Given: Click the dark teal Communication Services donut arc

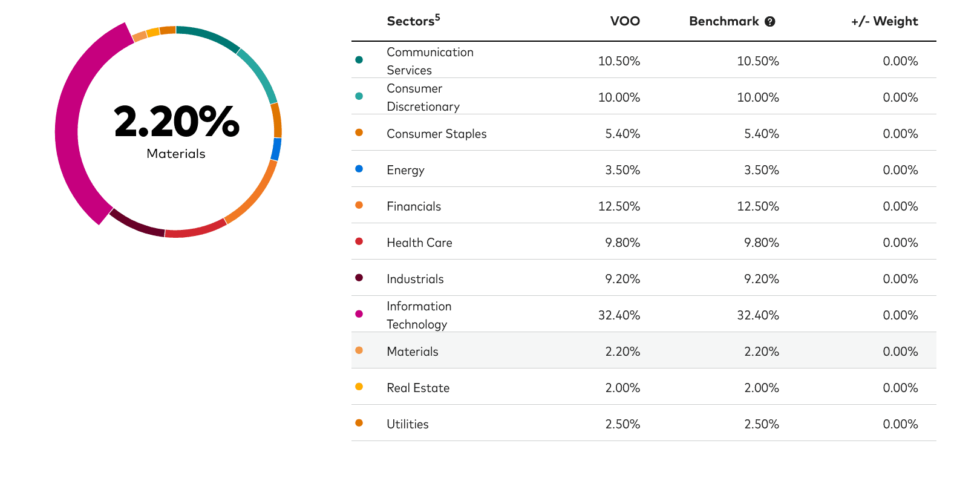Looking at the screenshot, I should click(209, 38).
